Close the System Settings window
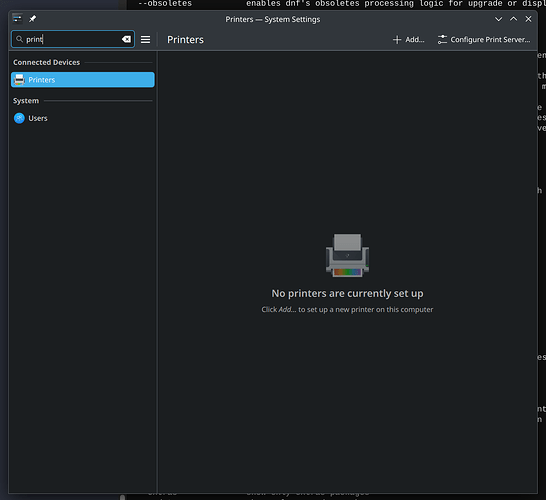Viewport: 546px width, 500px height. click(x=528, y=19)
